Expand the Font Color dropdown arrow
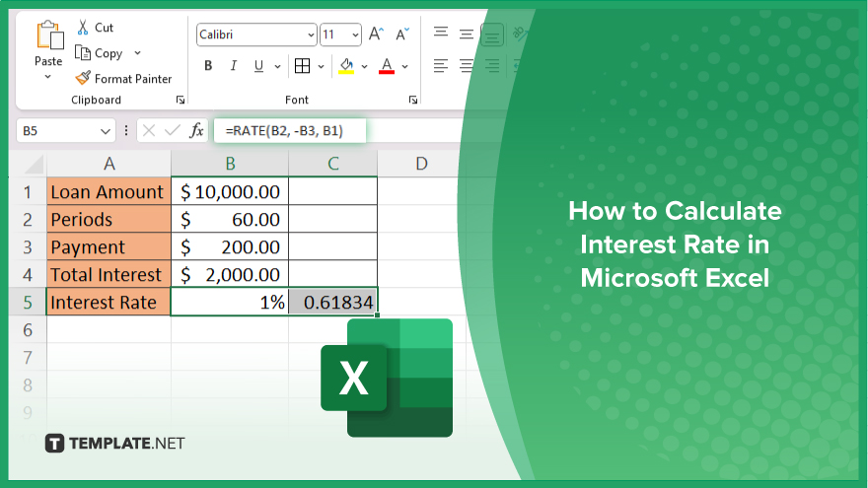Screen dimensions: 868x488 click(404, 66)
